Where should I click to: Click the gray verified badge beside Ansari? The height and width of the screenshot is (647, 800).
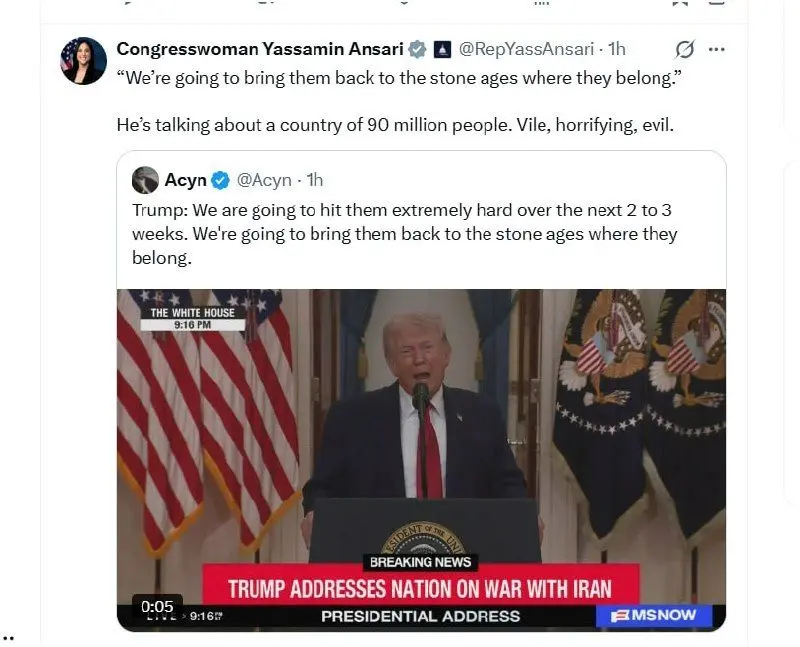(418, 49)
